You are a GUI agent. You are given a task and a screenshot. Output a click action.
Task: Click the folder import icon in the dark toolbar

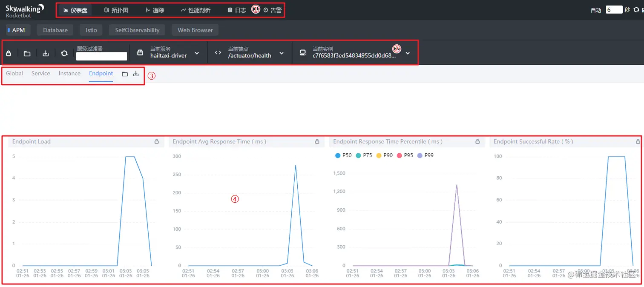[27, 53]
